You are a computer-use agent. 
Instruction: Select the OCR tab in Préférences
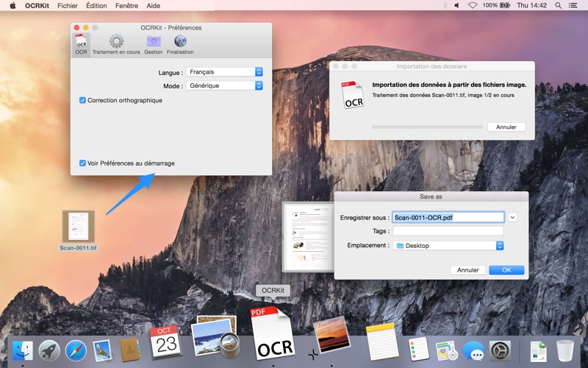point(81,45)
